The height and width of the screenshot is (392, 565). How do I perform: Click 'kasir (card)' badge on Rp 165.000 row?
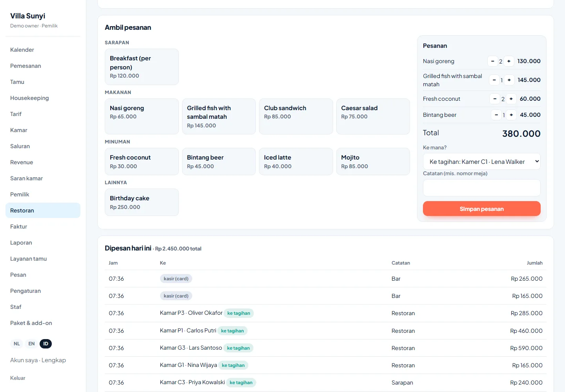(x=176, y=296)
